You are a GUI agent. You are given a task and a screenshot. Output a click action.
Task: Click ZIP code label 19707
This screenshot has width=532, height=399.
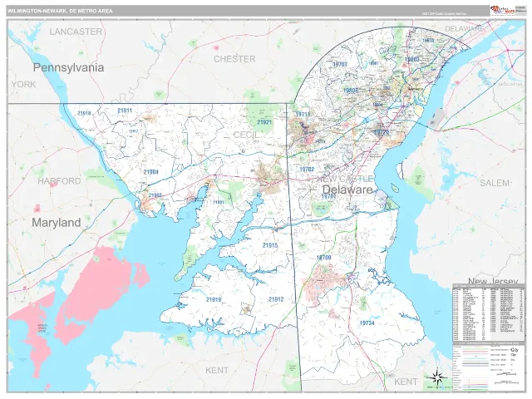(340, 64)
